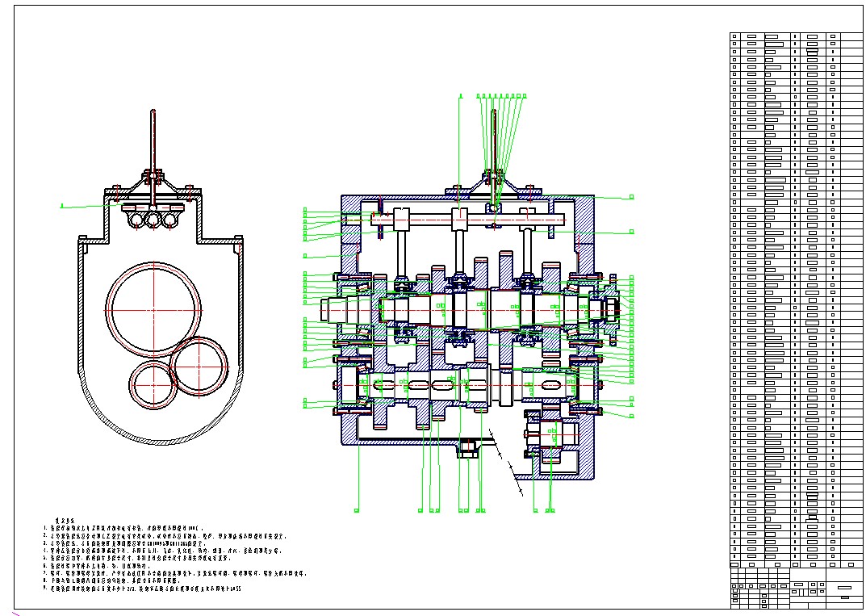This screenshot has width=866, height=616.
Task: Click the technical requirements notes heading
Action: pyautogui.click(x=65, y=521)
